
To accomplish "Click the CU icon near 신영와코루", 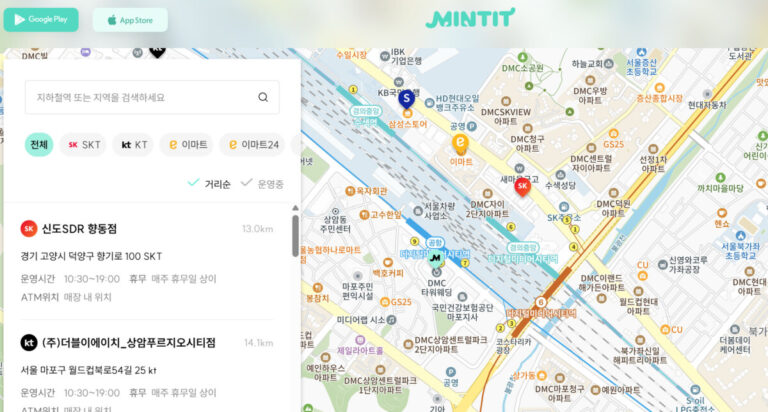I will [x=643, y=276].
